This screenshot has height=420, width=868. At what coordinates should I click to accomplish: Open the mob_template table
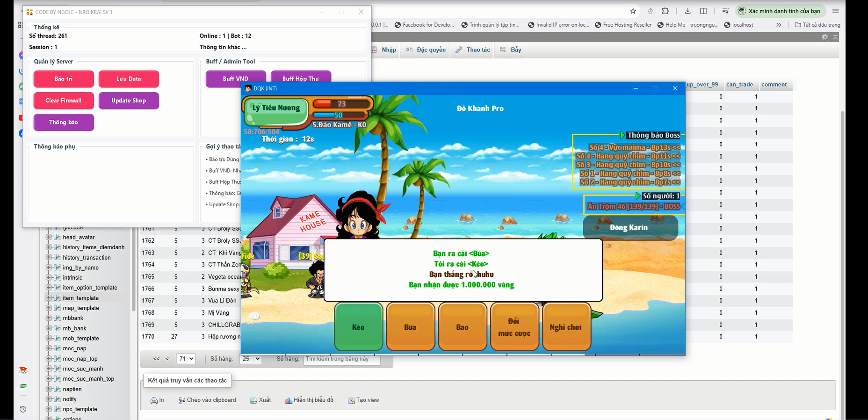81,338
